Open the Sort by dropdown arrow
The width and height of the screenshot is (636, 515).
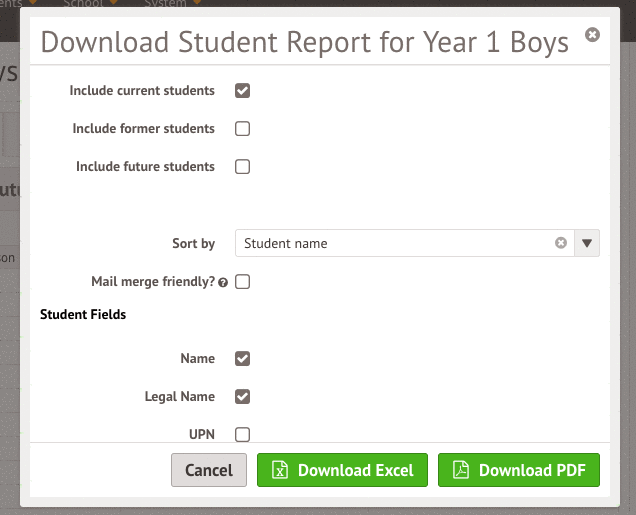587,243
